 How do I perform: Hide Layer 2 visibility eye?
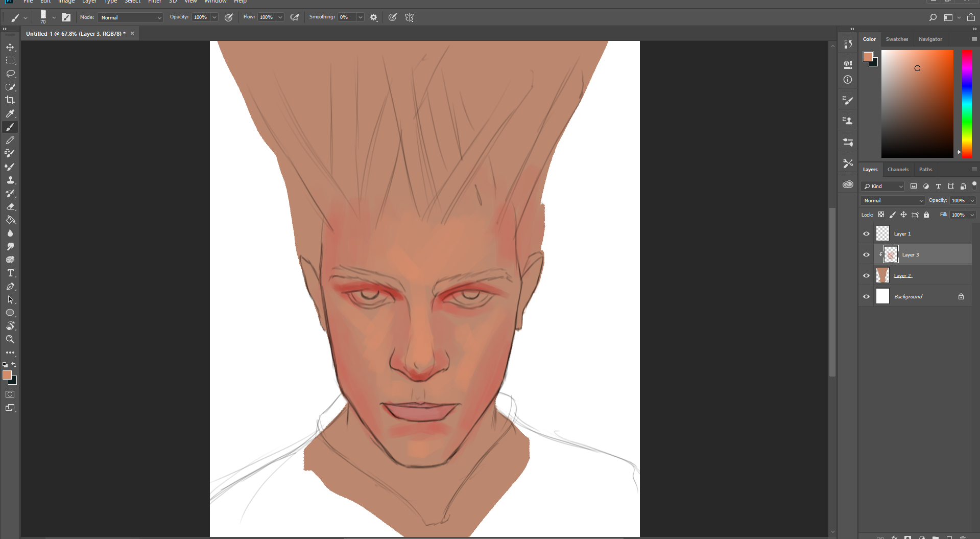tap(866, 276)
